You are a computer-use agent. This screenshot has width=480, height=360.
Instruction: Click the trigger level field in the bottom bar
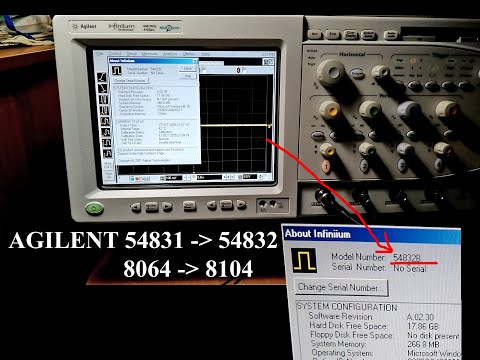(250, 177)
